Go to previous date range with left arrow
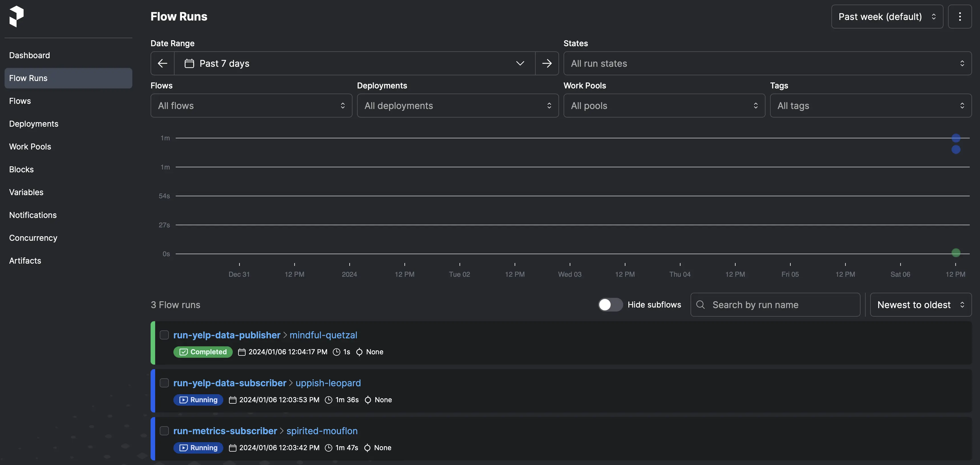This screenshot has width=980, height=465. click(163, 63)
